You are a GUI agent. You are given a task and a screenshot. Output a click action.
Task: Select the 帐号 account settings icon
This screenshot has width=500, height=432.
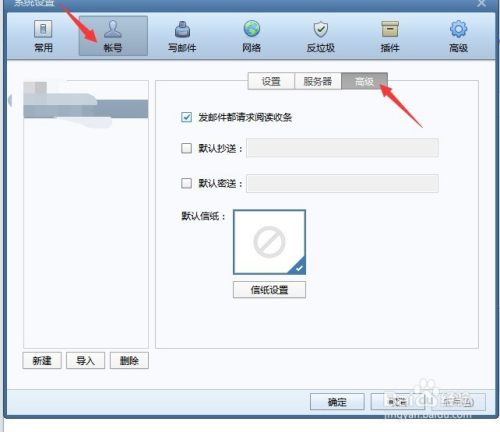(113, 29)
